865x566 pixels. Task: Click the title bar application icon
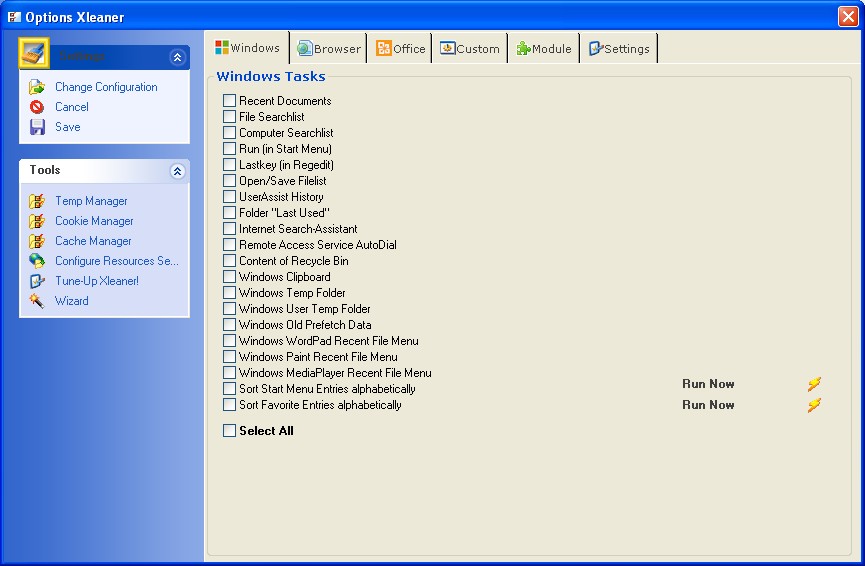click(x=14, y=17)
